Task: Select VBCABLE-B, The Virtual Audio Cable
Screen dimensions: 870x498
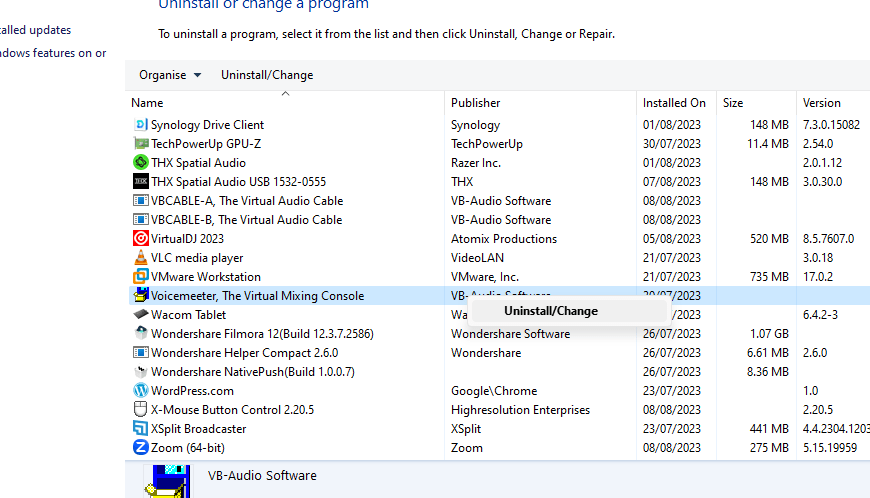Action: tap(246, 220)
